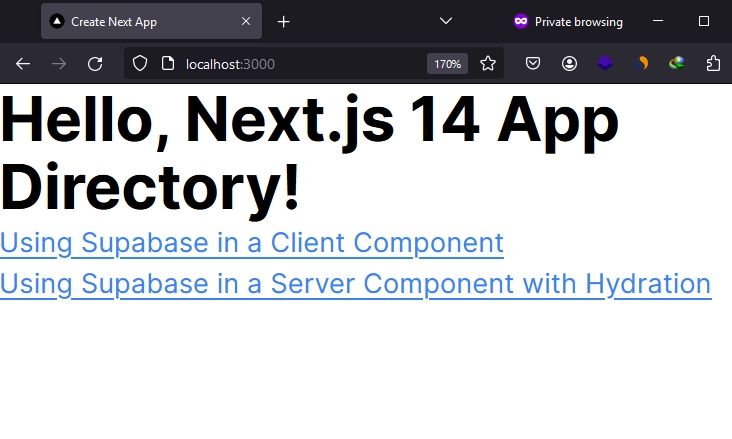Show site information page icon
The height and width of the screenshot is (439, 732).
tap(168, 64)
